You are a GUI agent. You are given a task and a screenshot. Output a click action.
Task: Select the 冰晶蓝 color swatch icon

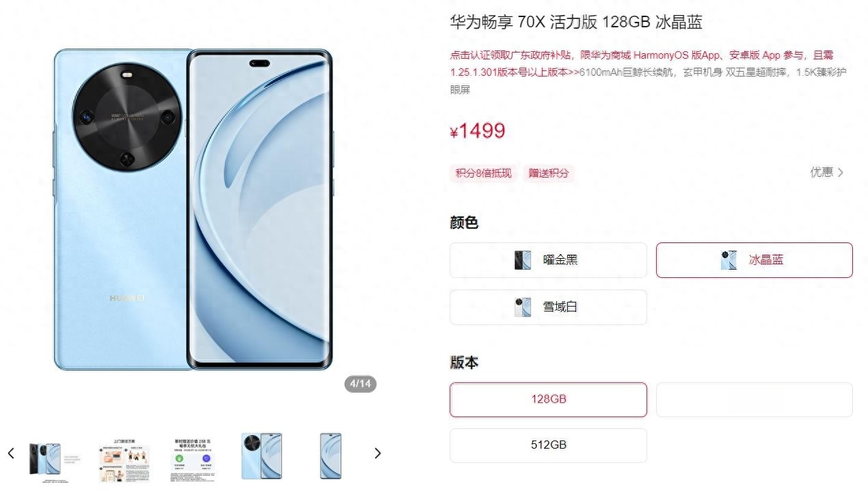729,260
